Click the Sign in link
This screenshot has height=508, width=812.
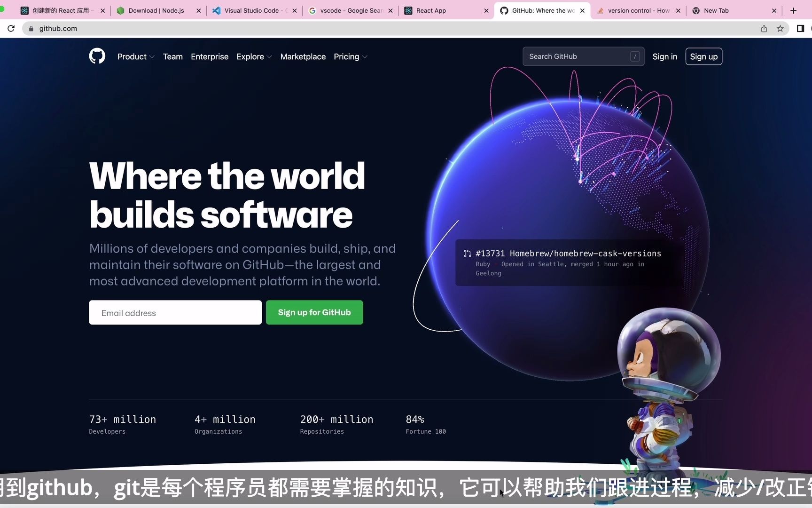(664, 56)
